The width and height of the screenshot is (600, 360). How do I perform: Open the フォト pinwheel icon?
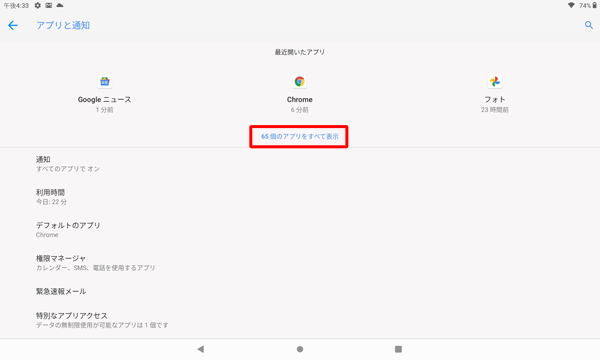495,81
